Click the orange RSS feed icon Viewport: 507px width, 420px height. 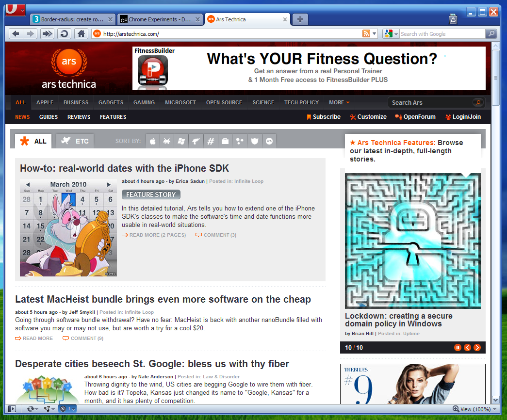(366, 33)
